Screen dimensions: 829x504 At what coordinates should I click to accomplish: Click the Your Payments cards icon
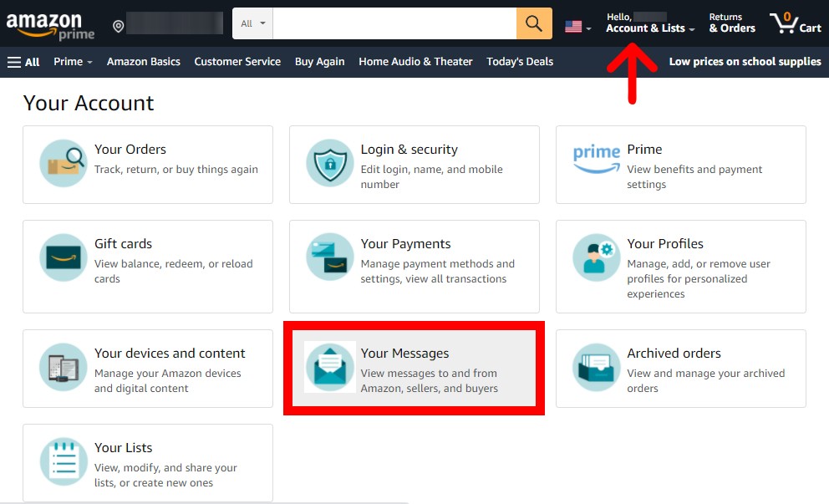click(330, 257)
